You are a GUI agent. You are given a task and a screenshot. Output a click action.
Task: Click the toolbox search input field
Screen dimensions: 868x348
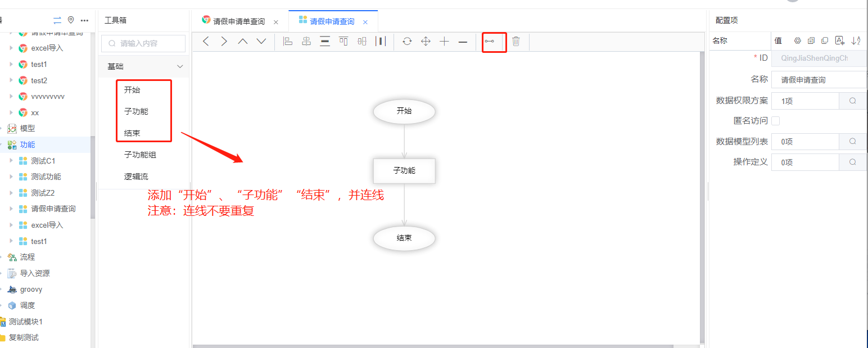(x=146, y=43)
